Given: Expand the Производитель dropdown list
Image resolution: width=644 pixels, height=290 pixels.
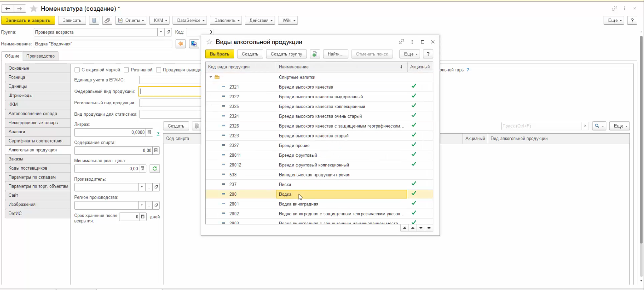Looking at the screenshot, I should pyautogui.click(x=142, y=187).
